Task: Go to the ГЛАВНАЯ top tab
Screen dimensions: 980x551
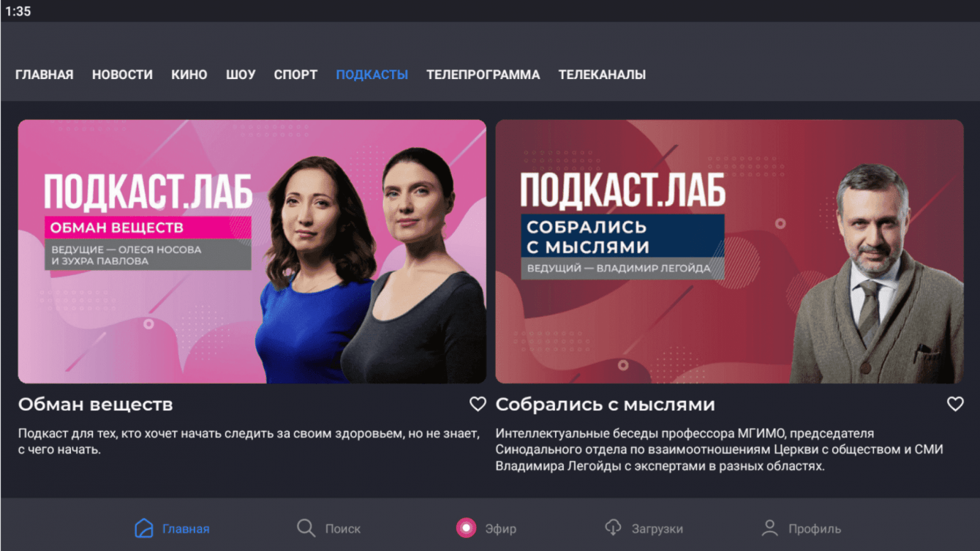Action: click(x=45, y=75)
